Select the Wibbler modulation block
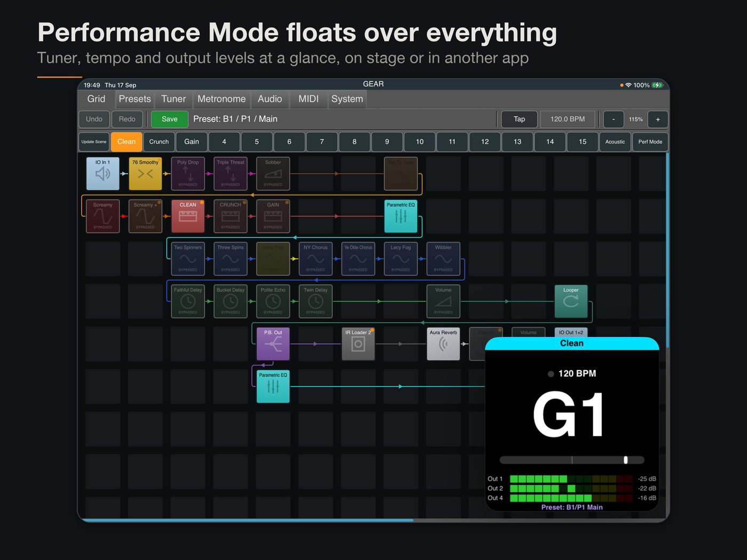Screen dimensions: 747x560 (443, 259)
